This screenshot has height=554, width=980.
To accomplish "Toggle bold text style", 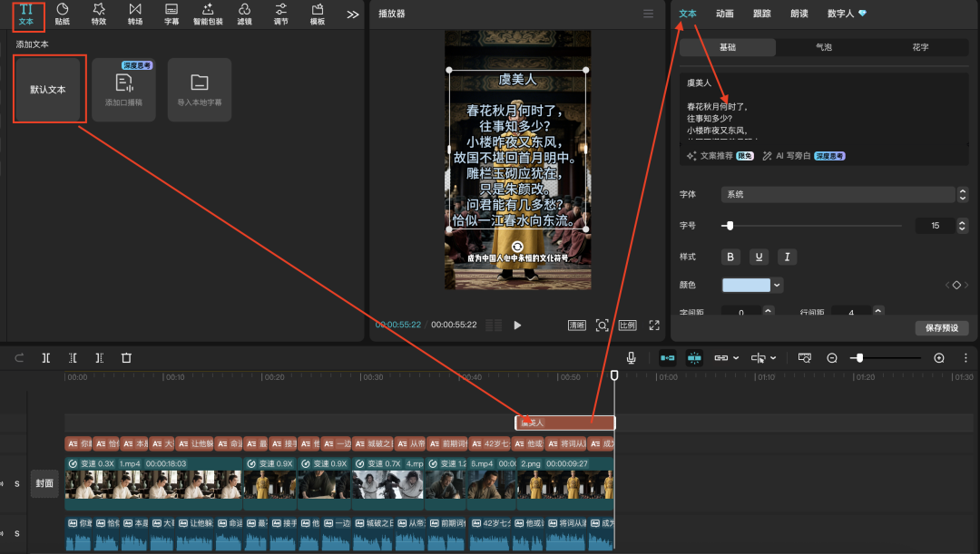I will pyautogui.click(x=730, y=258).
